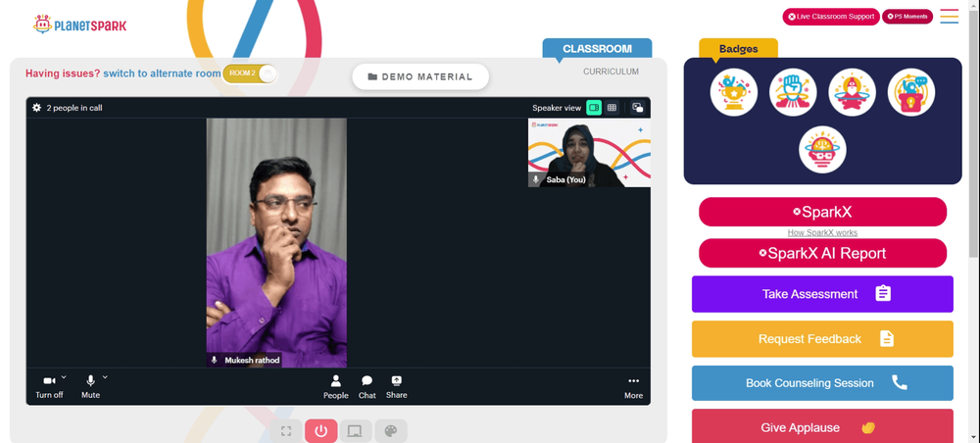
Task: Click Take Assessment button
Action: [x=822, y=294]
